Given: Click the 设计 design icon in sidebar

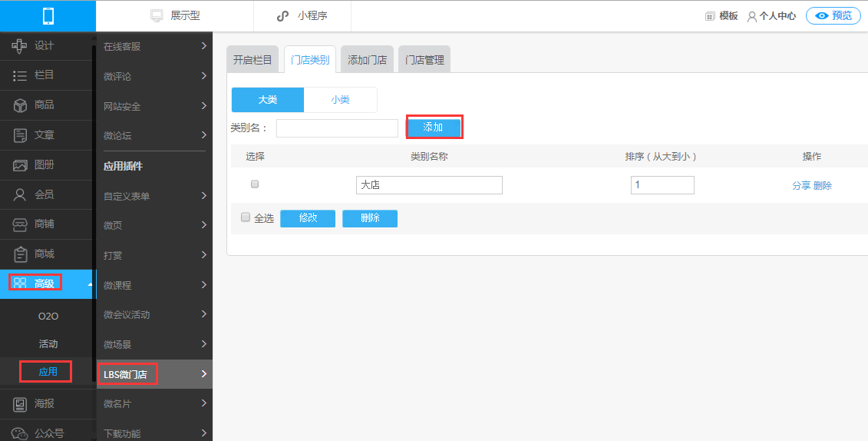Looking at the screenshot, I should pos(20,46).
